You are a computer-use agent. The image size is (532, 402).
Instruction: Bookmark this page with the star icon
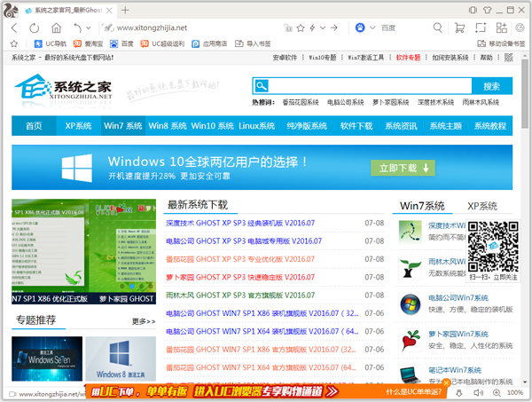click(x=301, y=28)
